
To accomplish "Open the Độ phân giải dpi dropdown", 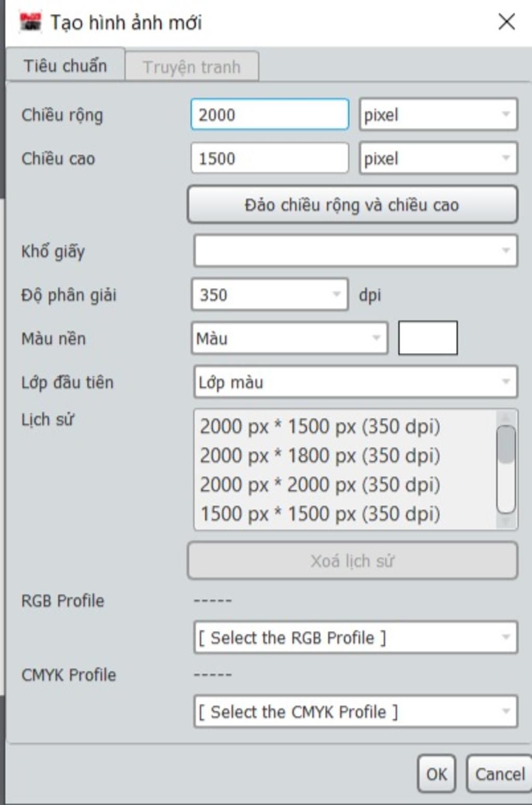I will click(x=270, y=295).
